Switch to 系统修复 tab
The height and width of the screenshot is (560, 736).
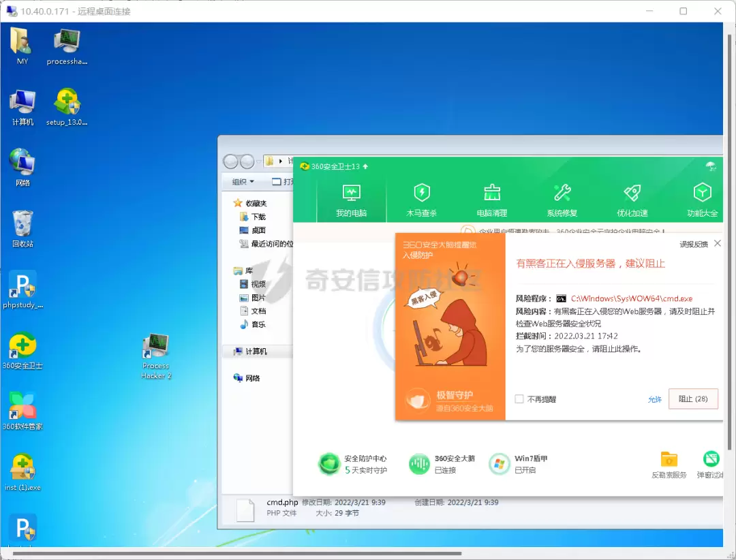pos(562,200)
